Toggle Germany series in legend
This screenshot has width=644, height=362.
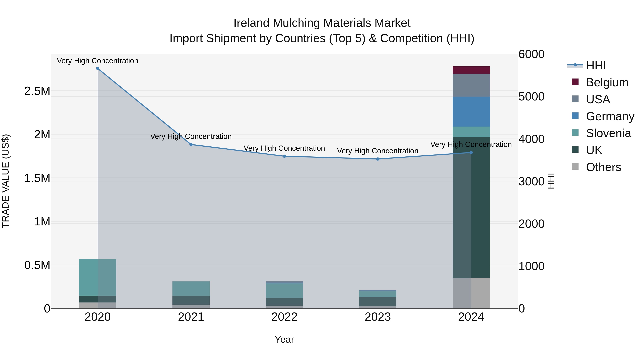pyautogui.click(x=603, y=116)
